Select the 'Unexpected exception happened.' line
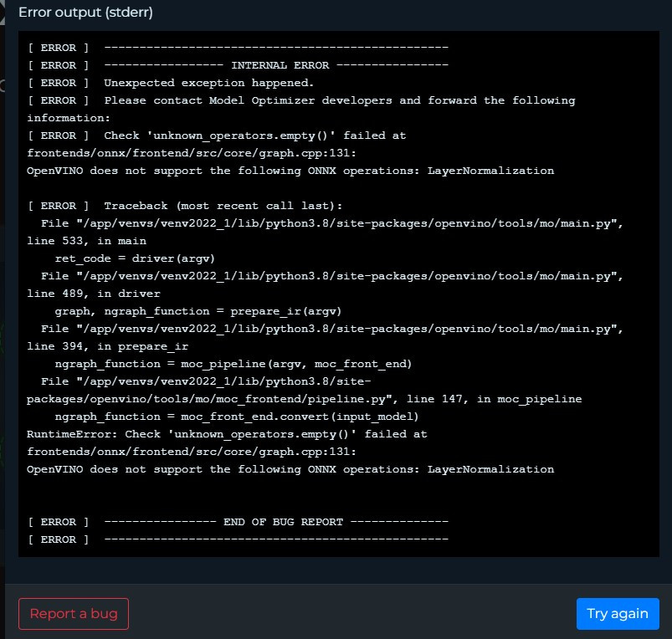Screen dimensions: 672x639 (208, 83)
